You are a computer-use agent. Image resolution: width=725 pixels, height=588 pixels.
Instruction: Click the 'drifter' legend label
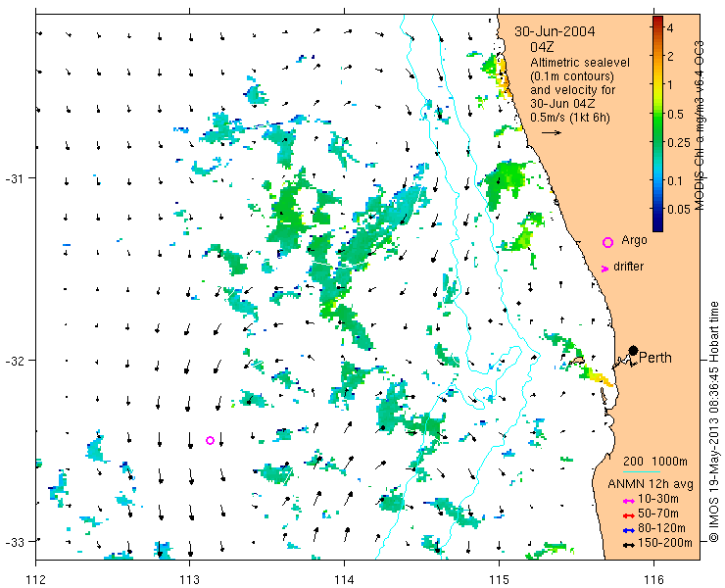[628, 267]
